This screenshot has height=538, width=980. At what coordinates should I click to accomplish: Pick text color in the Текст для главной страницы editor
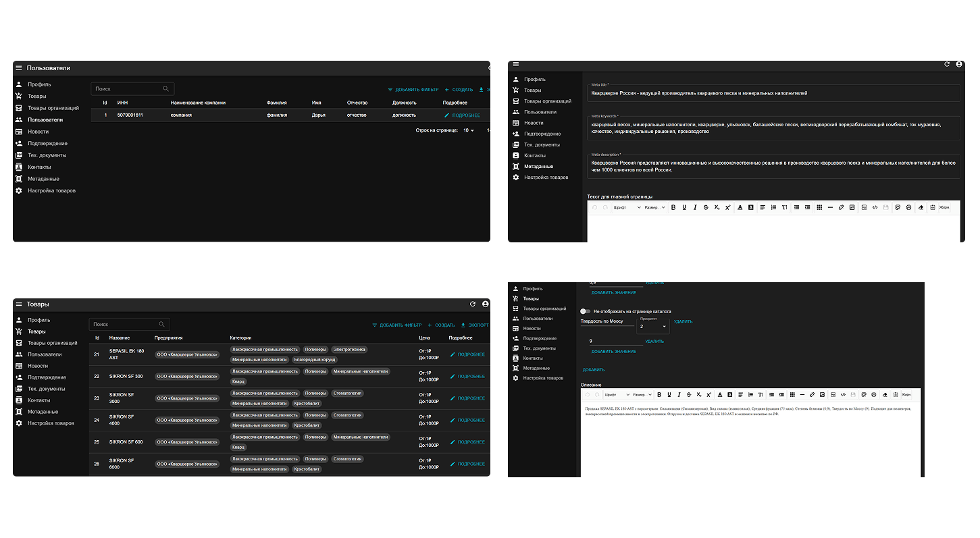click(x=740, y=207)
